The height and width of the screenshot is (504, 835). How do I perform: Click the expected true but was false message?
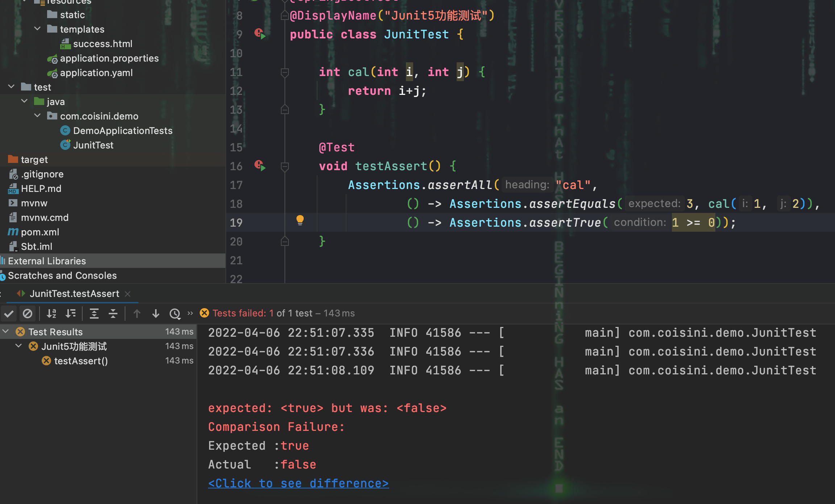pos(327,408)
